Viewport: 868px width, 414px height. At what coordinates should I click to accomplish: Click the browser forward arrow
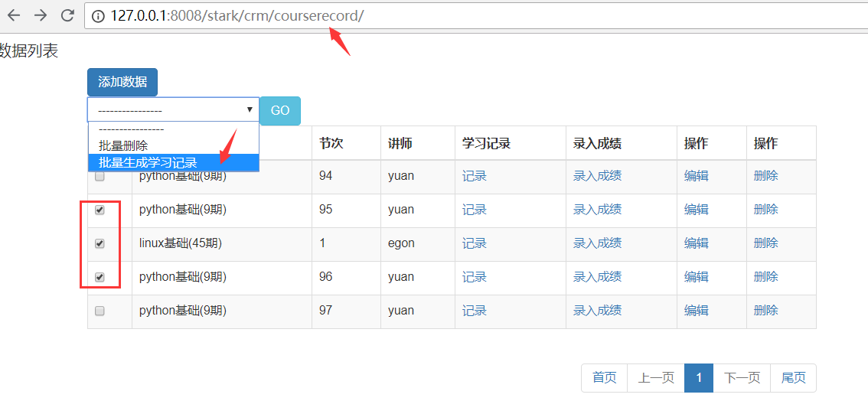coord(41,15)
